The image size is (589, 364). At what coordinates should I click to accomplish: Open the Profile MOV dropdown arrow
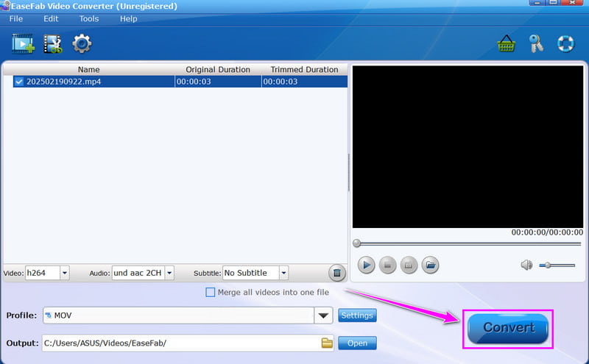[323, 315]
